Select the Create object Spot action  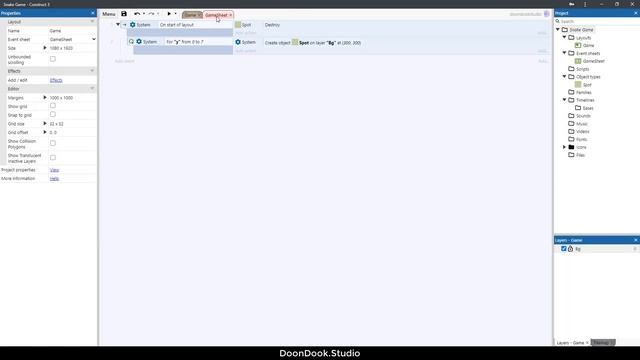313,43
